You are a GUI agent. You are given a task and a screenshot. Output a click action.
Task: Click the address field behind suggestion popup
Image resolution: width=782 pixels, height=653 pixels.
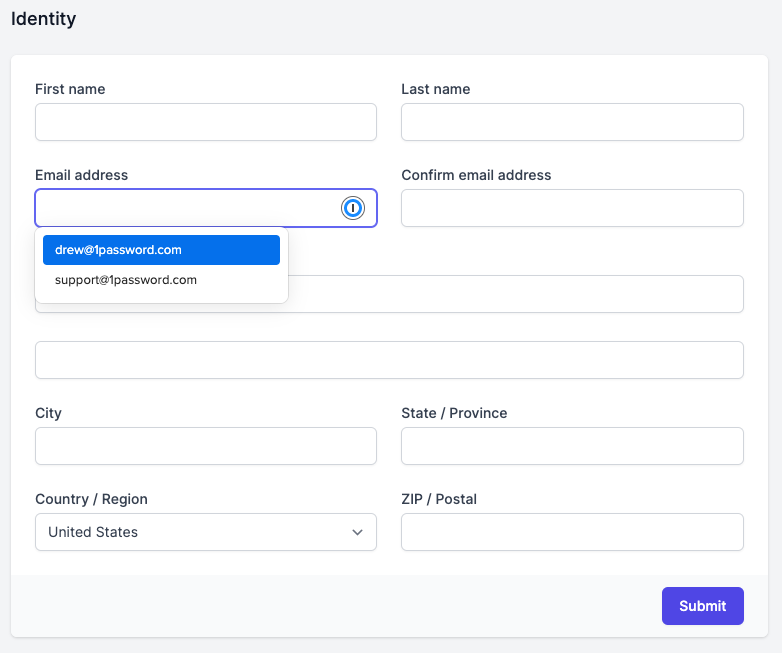515,294
